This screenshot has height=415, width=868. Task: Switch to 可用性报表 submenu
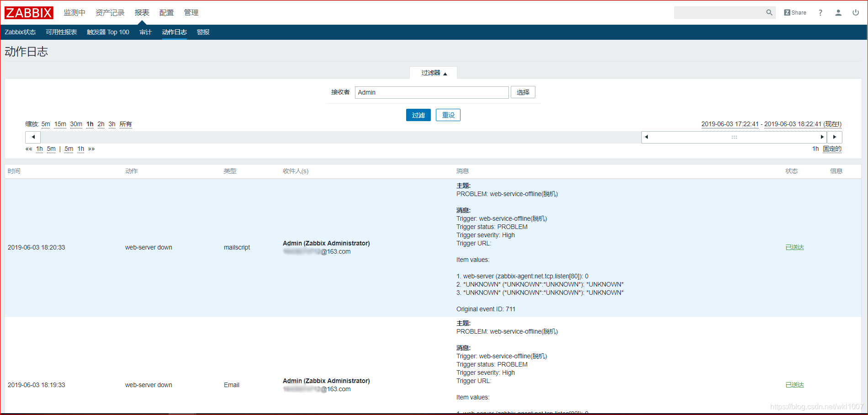pyautogui.click(x=61, y=32)
